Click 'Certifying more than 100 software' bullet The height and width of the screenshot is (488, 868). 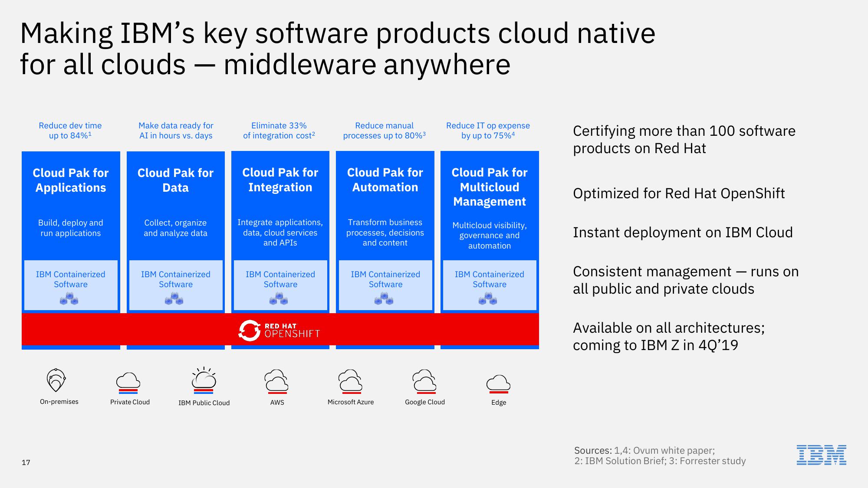[684, 140]
